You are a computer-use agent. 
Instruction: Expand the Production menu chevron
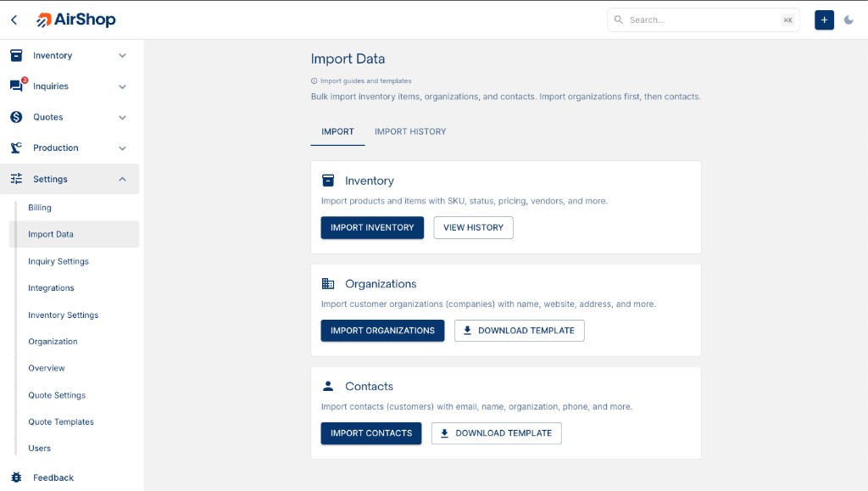pos(122,148)
